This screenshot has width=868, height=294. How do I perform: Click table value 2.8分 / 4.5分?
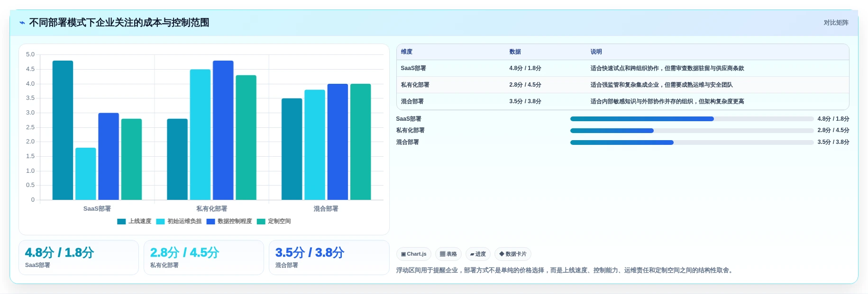525,85
